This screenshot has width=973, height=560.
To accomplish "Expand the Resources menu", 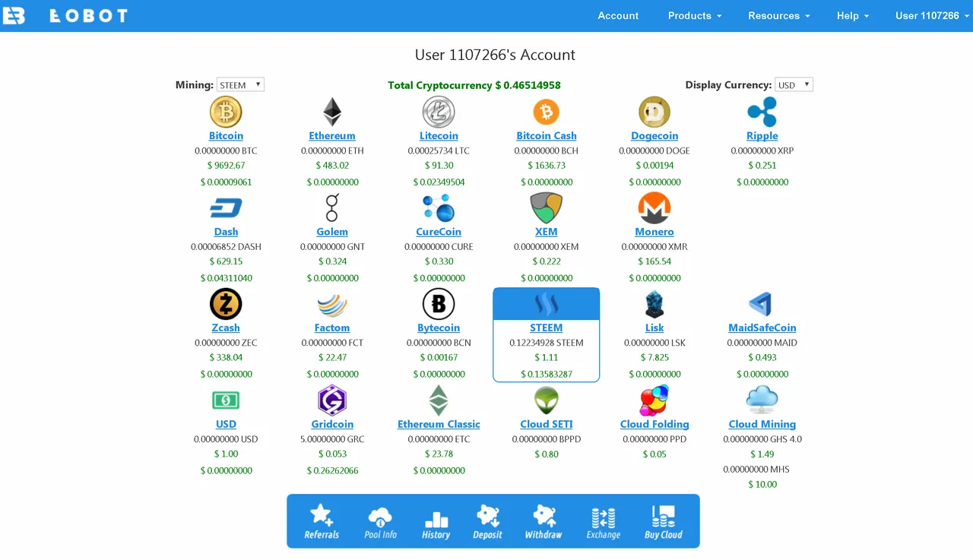I will pyautogui.click(x=779, y=15).
